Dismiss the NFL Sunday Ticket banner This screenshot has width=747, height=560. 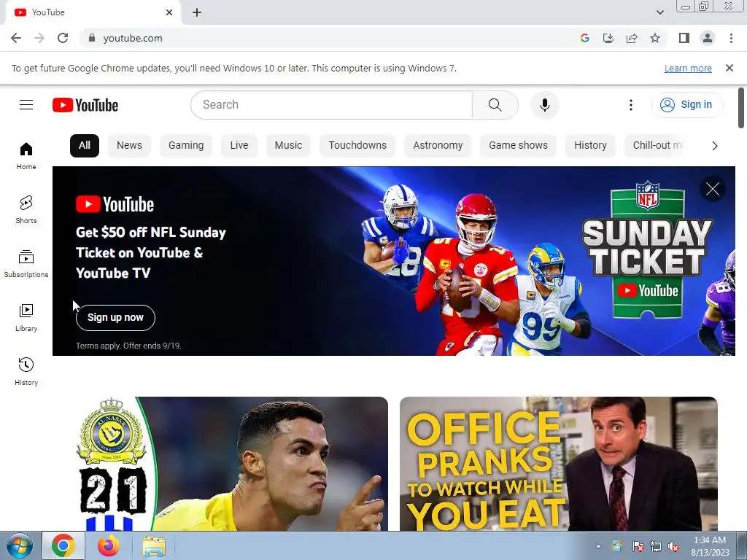(x=713, y=189)
